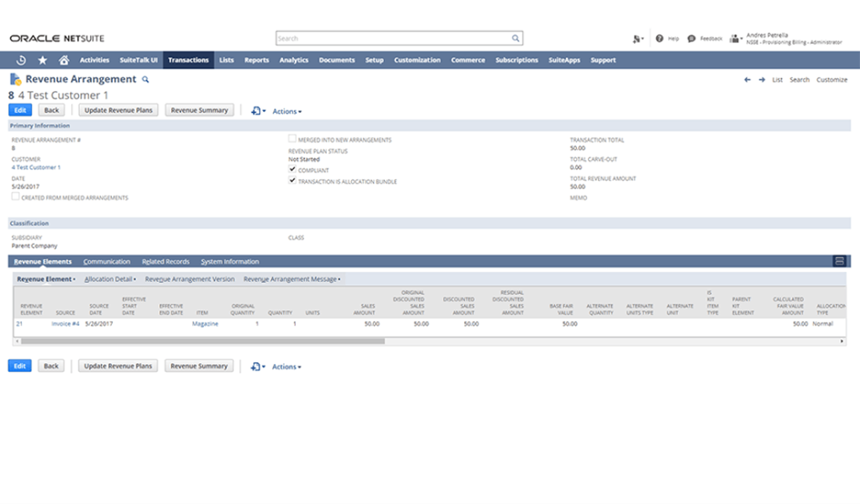The width and height of the screenshot is (860, 504).
Task: Go to next record with right arrow
Action: [762, 80]
